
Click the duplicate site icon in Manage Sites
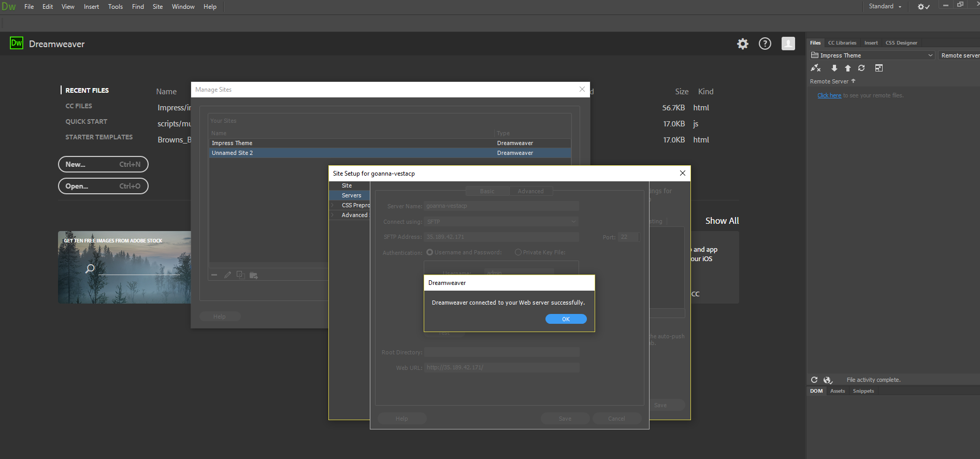(240, 275)
